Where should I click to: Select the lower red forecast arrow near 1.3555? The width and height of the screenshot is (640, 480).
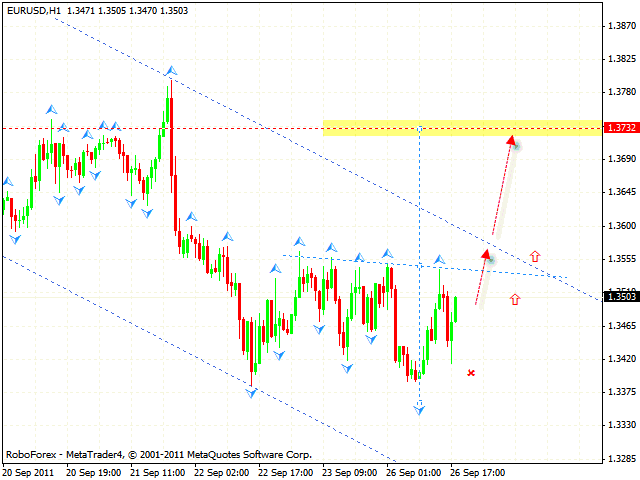[x=482, y=278]
